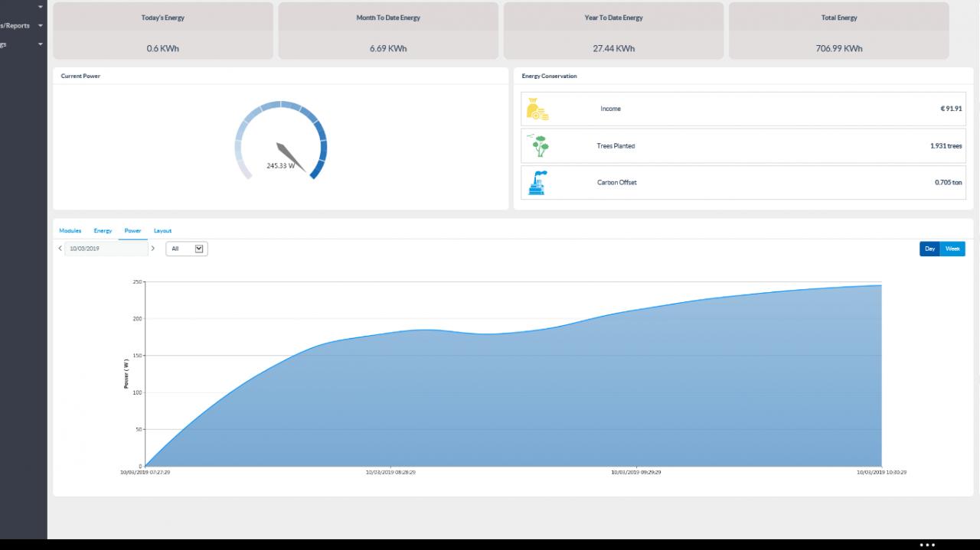Expand the sidebar item above the Reports entry
980x550 pixels.
(x=41, y=8)
